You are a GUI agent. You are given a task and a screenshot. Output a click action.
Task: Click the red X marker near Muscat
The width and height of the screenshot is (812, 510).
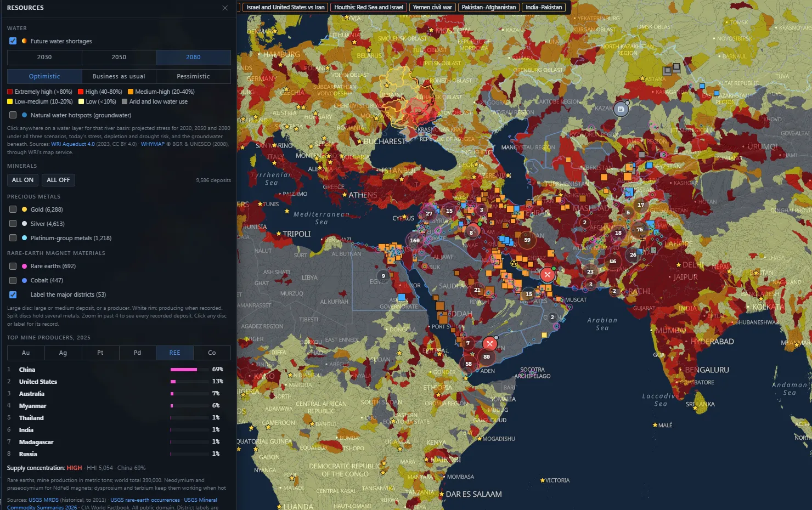tap(548, 275)
